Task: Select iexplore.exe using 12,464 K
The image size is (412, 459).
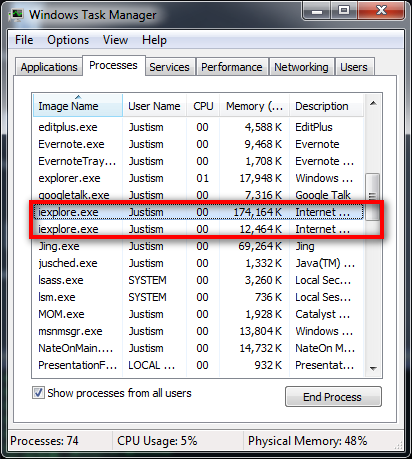Action: point(198,229)
